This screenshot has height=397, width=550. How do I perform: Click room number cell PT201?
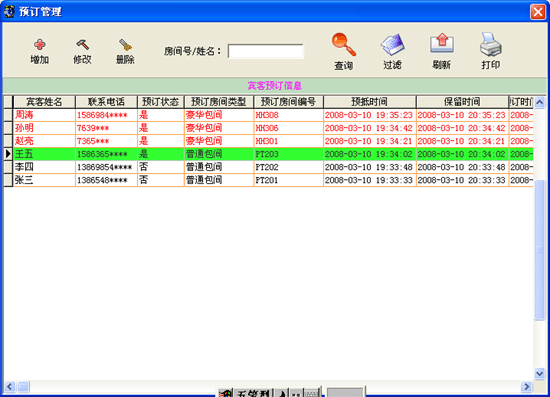coord(288,180)
